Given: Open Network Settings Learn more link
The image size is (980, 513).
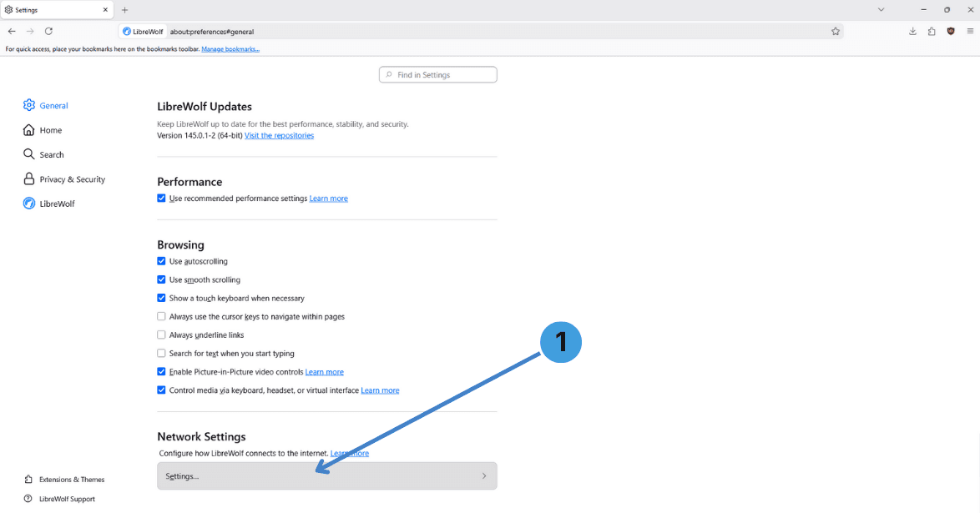Looking at the screenshot, I should (350, 454).
